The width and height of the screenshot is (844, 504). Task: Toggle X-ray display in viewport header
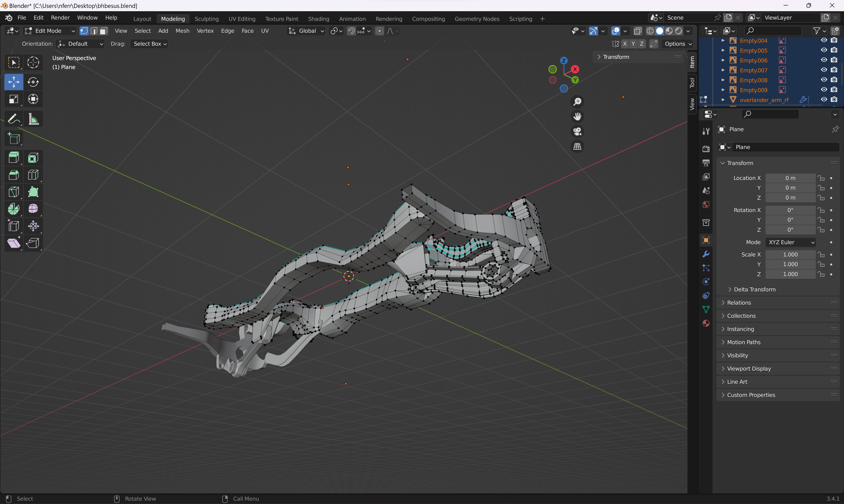click(x=638, y=31)
